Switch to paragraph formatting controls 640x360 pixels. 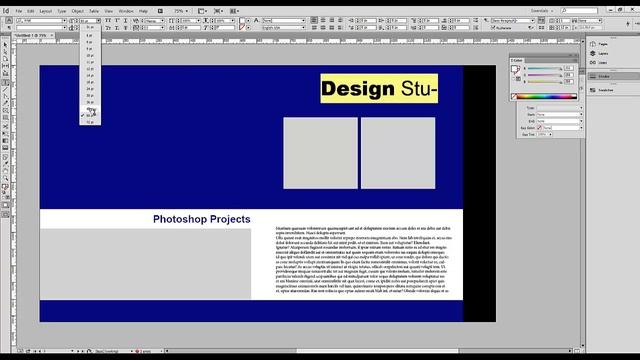pos(9,28)
